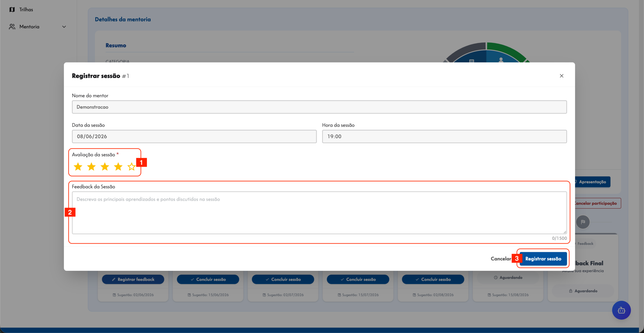644x333 pixels.
Task: Click the Data da sessão field
Action: 194,136
